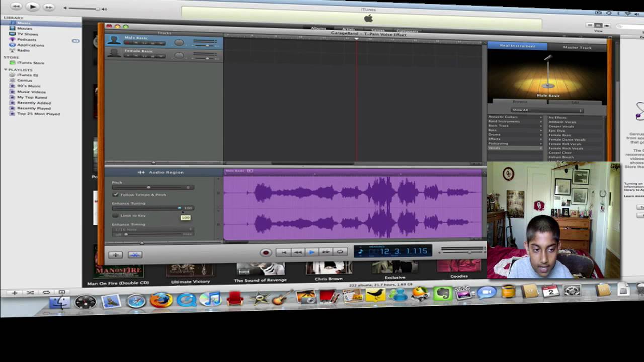The width and height of the screenshot is (644, 362).
Task: Enable Limit to Key checkbox
Action: 116,215
